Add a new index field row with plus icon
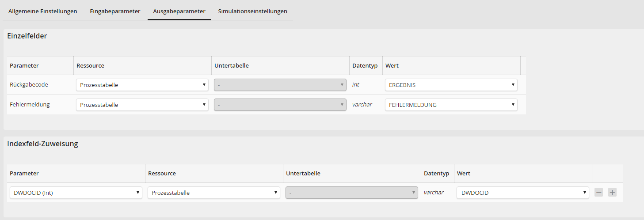This screenshot has width=644, height=220. 612,193
